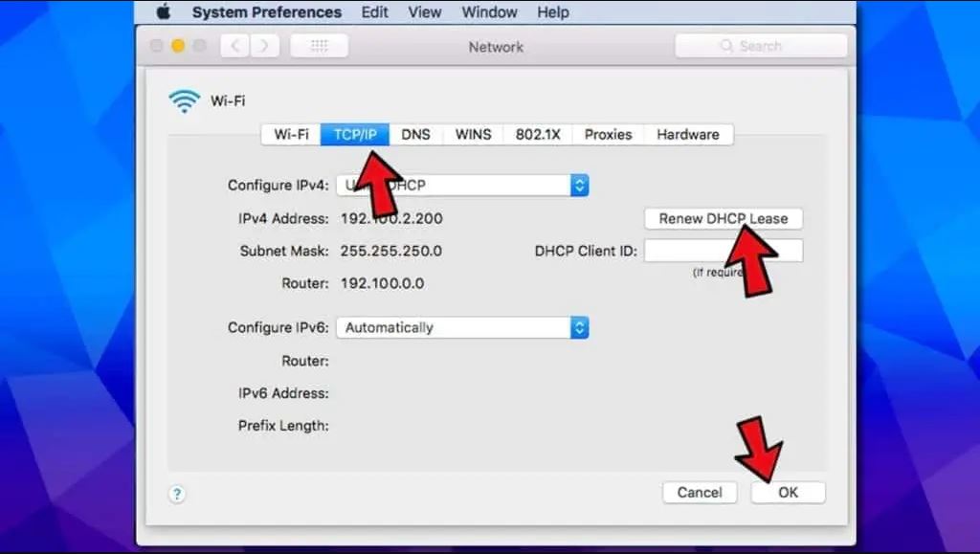Open the Configure IPv6 dropdown
Screen dimensions: 980x554
pos(462,327)
